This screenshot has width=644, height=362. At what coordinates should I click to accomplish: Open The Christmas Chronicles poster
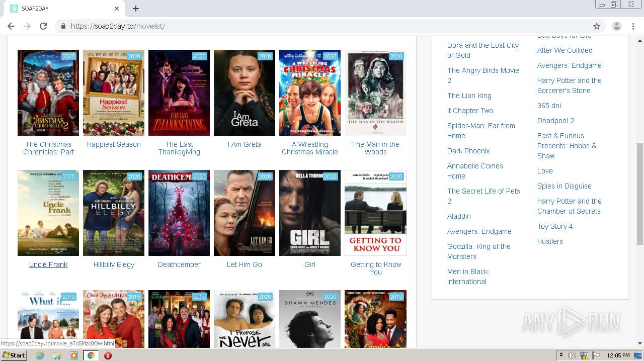pyautogui.click(x=48, y=93)
